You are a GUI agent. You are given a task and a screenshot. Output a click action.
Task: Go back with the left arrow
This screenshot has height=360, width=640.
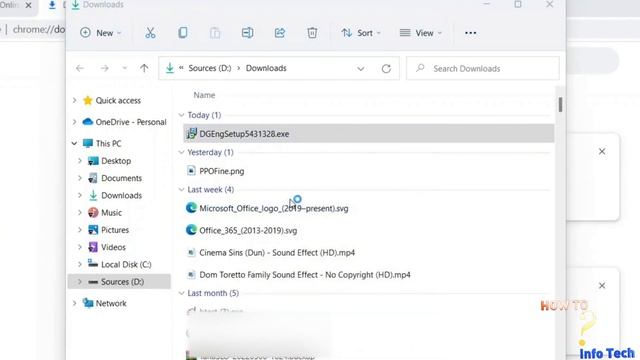(80, 68)
